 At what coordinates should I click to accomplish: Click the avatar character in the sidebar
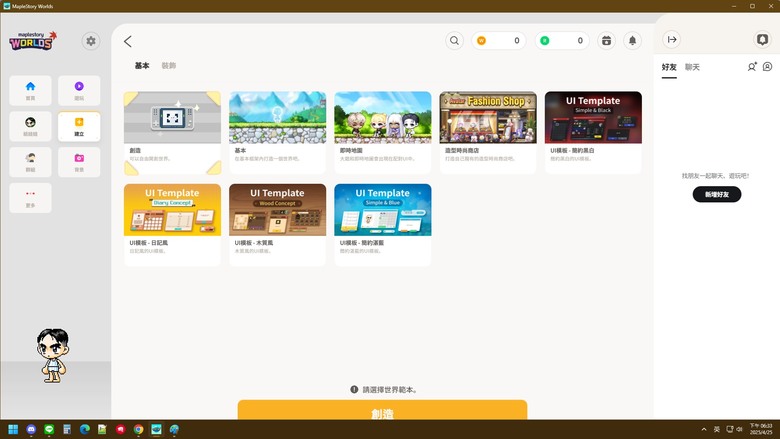click(52, 355)
